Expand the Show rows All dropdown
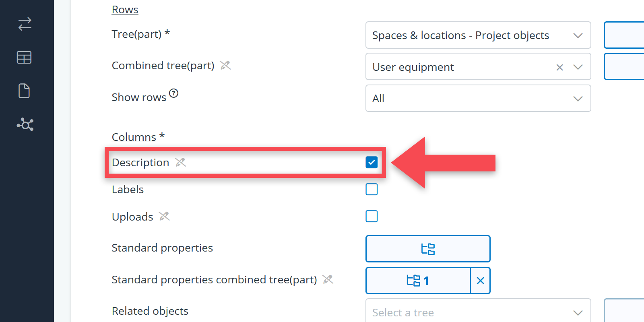 coord(478,98)
